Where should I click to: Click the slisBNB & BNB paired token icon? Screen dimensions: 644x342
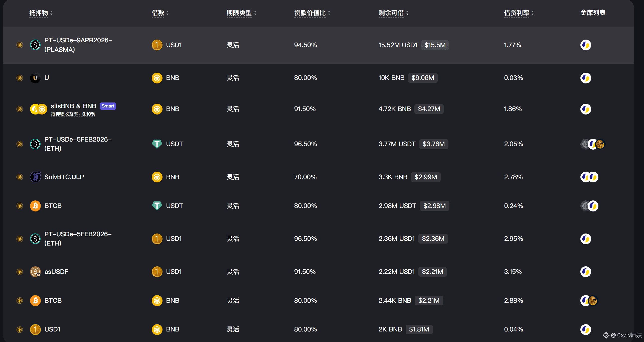(x=39, y=109)
